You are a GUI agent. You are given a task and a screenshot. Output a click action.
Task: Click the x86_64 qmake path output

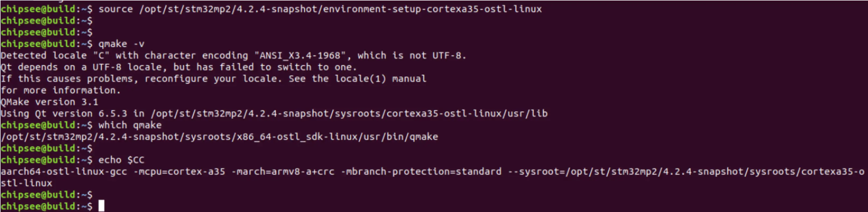(219, 137)
